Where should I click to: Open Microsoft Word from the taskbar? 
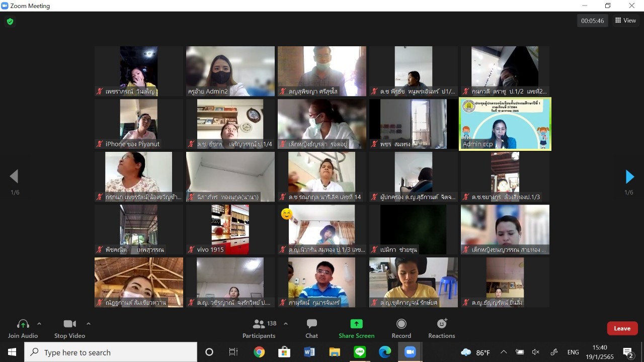pyautogui.click(x=309, y=352)
